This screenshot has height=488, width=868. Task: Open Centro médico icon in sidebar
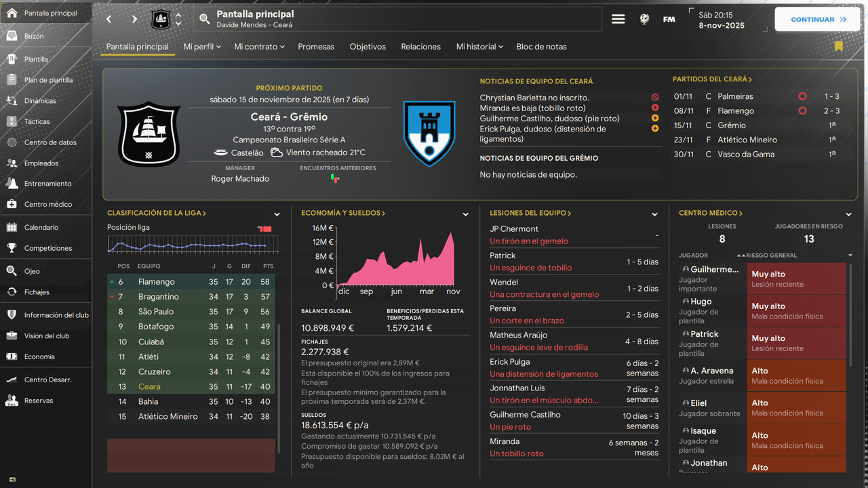[x=12, y=204]
